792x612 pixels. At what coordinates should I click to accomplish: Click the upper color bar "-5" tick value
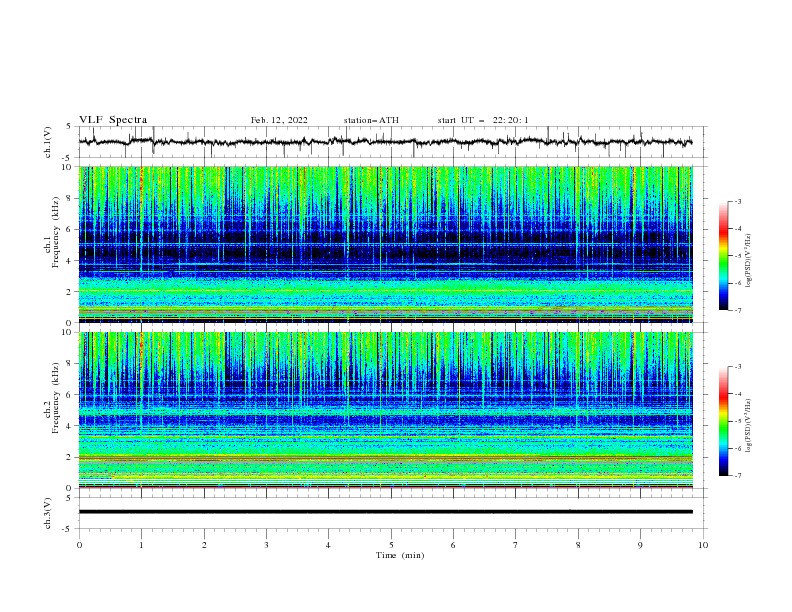(x=737, y=256)
